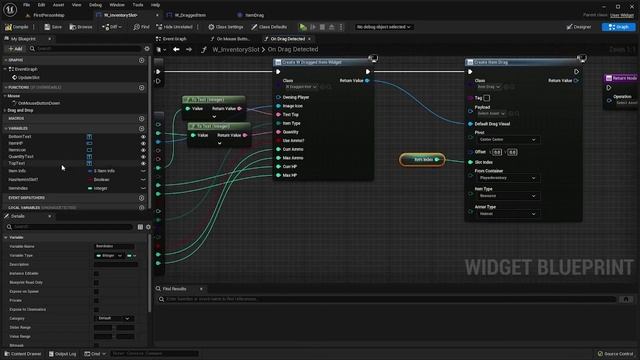Enable Private checkbox
The image size is (640, 360).
96,300
